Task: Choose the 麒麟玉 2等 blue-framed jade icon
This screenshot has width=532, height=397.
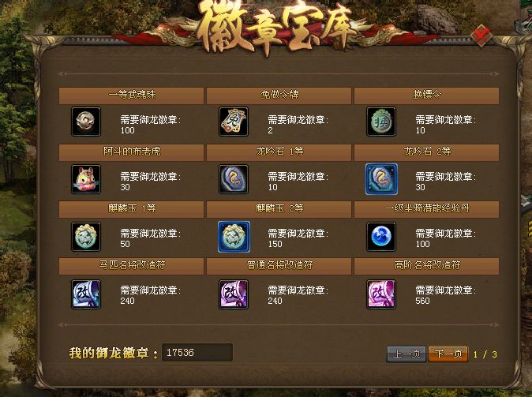Action: [x=234, y=237]
